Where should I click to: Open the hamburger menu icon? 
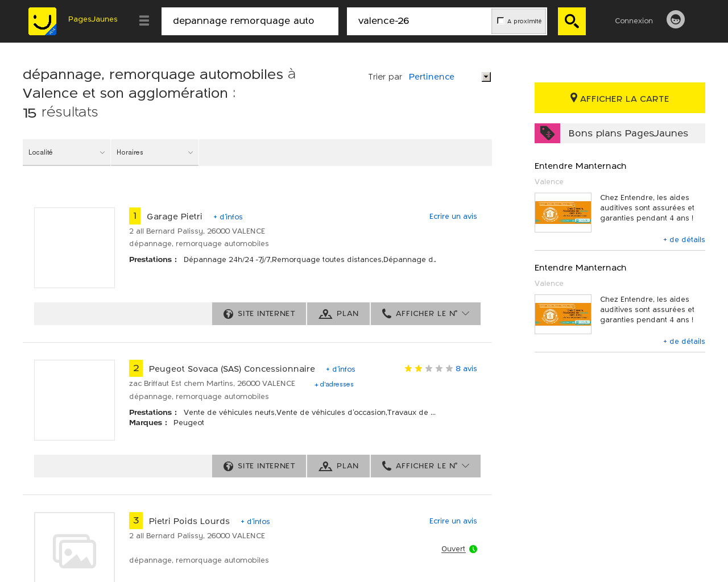click(144, 20)
